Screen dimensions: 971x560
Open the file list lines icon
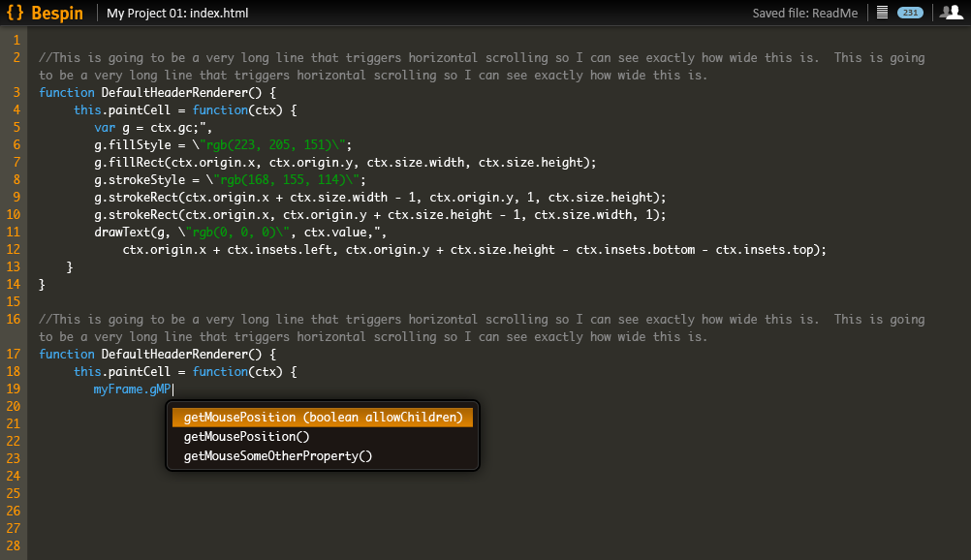pos(883,13)
